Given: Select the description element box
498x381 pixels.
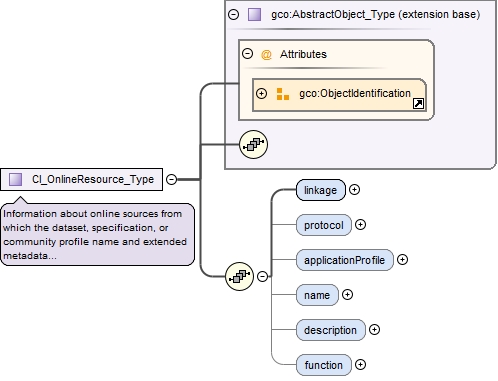Looking at the screenshot, I should click(x=331, y=330).
